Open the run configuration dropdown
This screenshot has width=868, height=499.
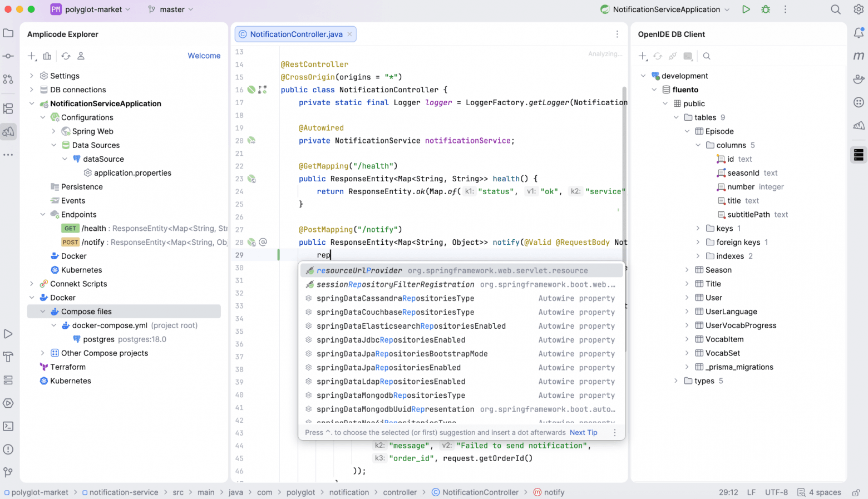[x=665, y=9]
